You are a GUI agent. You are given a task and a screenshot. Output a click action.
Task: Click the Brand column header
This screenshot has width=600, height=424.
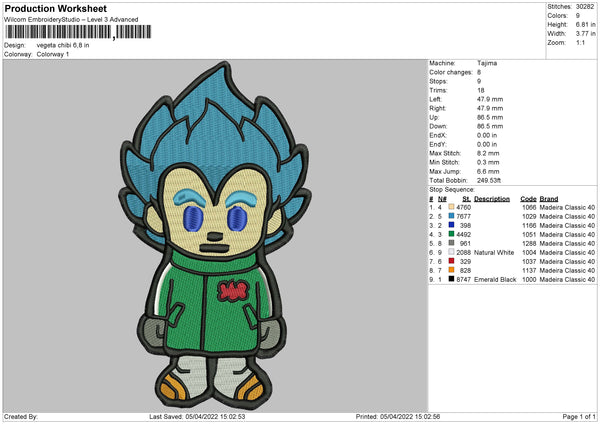(x=549, y=199)
